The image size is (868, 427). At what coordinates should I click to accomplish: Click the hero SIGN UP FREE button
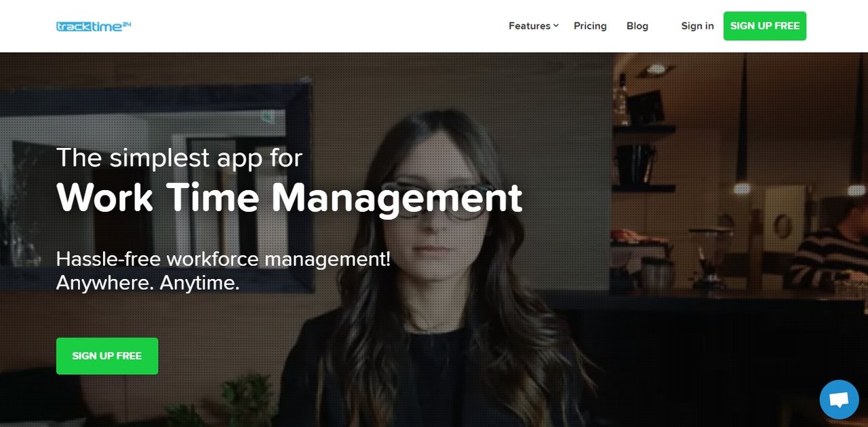(107, 356)
